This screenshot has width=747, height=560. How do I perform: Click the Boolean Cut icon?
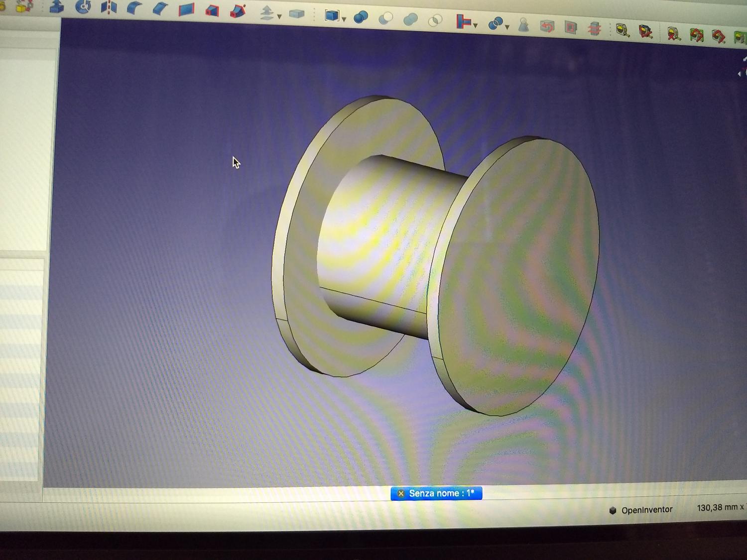pos(385,18)
